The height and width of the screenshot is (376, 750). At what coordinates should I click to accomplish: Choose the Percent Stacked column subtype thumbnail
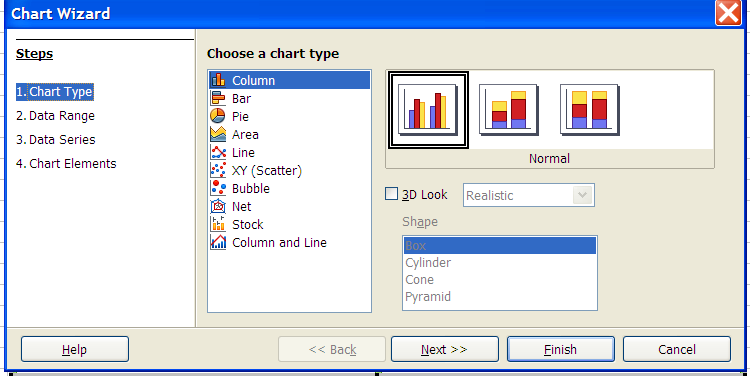click(590, 110)
